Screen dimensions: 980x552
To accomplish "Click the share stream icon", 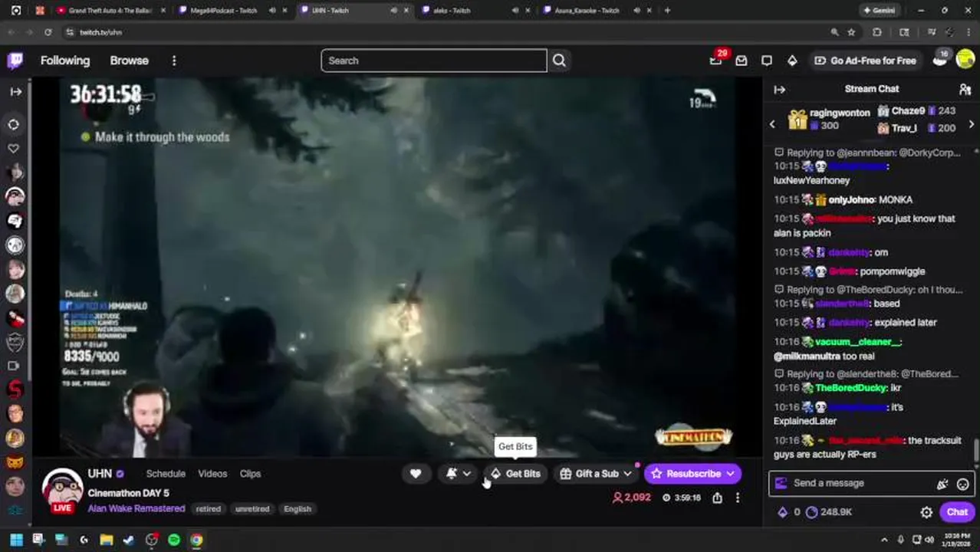I will (717, 498).
